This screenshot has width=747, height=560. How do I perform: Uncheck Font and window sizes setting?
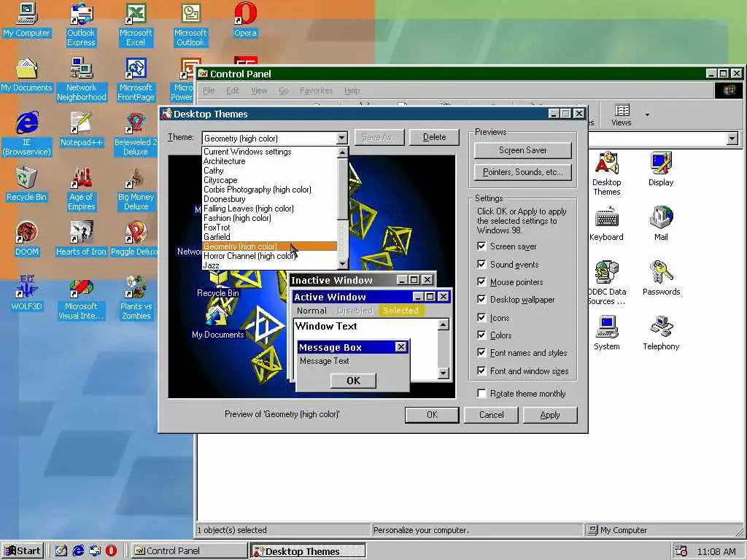(x=481, y=370)
